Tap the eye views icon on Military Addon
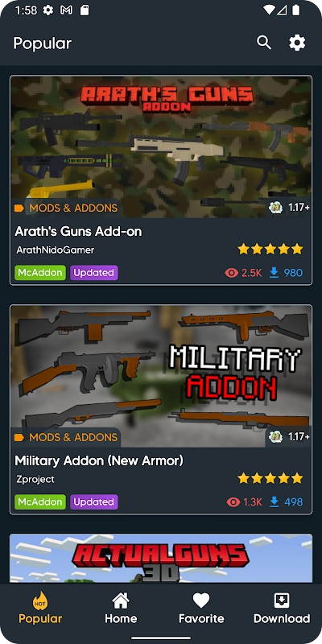 pos(233,502)
